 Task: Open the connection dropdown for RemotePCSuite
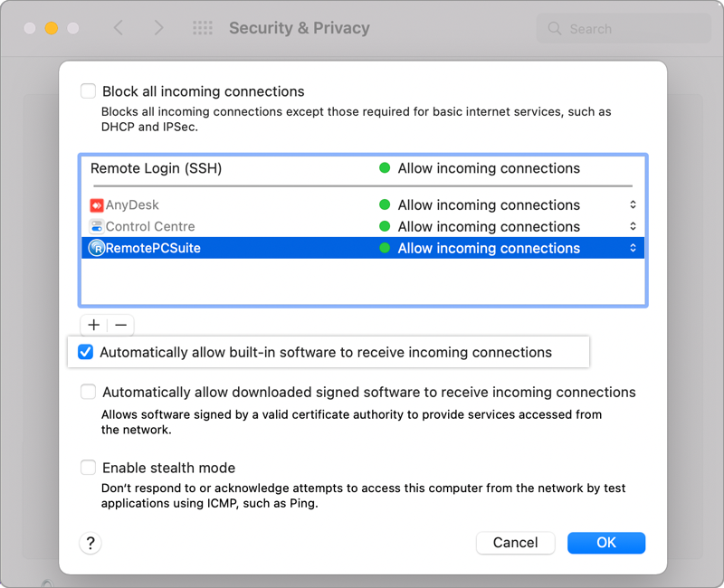point(633,248)
